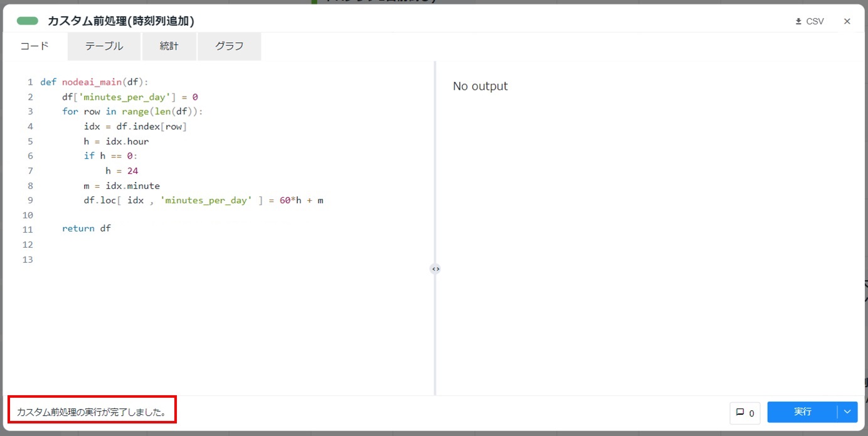Run the code with 実行 button
Screen dimensions: 868x436
(x=802, y=412)
